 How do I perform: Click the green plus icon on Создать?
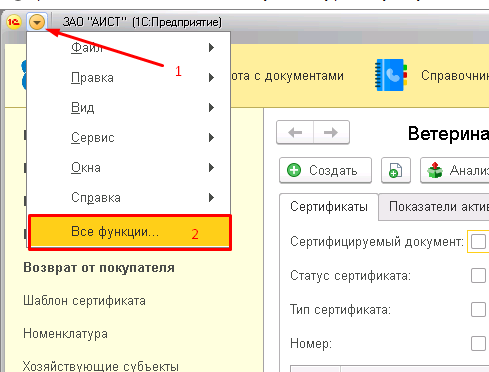point(294,170)
